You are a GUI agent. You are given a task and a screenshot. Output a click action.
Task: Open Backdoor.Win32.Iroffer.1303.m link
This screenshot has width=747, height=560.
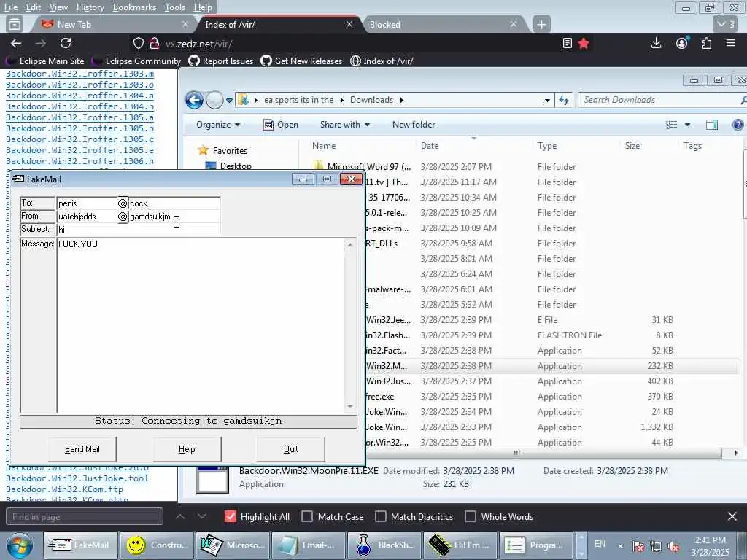[80, 74]
